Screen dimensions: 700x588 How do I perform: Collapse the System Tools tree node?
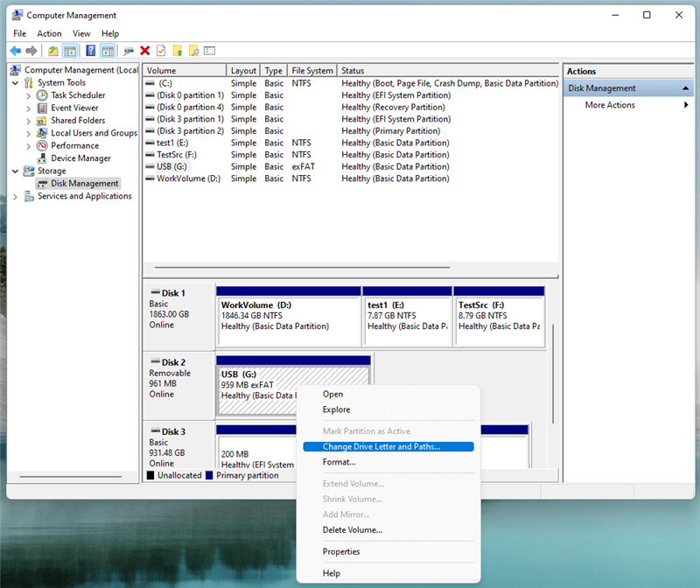click(x=14, y=82)
